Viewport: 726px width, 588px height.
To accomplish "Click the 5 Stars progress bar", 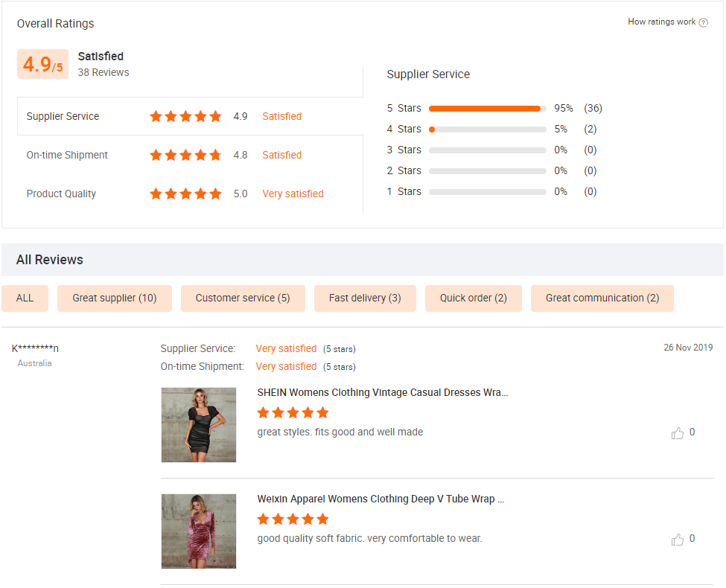I will click(488, 109).
